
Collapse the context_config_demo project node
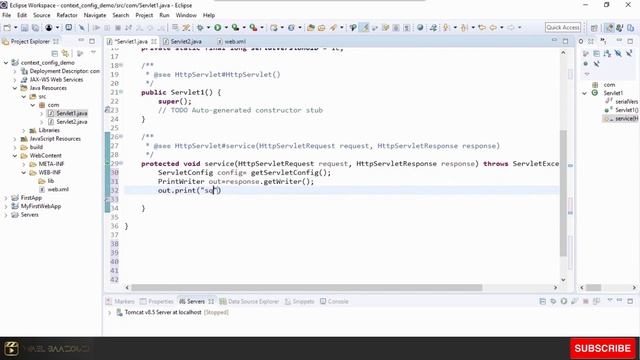pyautogui.click(x=6, y=63)
